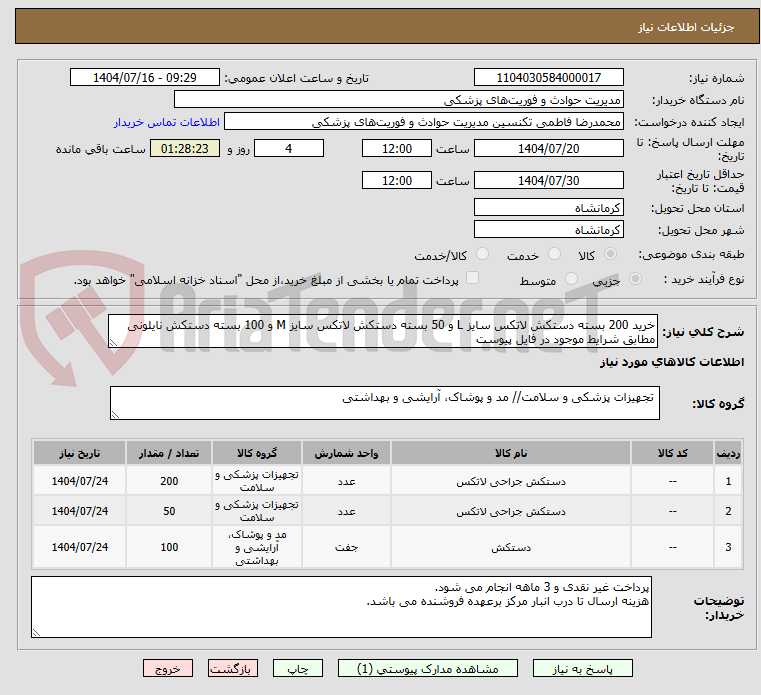Viewport: 761px width, 695px height.
Task: Click quantity 50 in row 2
Action: pos(169,511)
